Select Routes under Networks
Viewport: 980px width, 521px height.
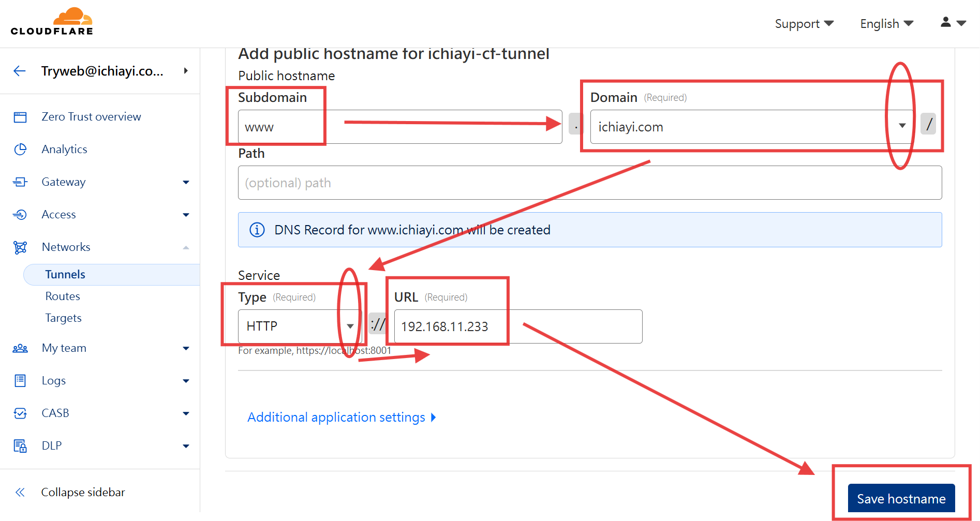[63, 296]
